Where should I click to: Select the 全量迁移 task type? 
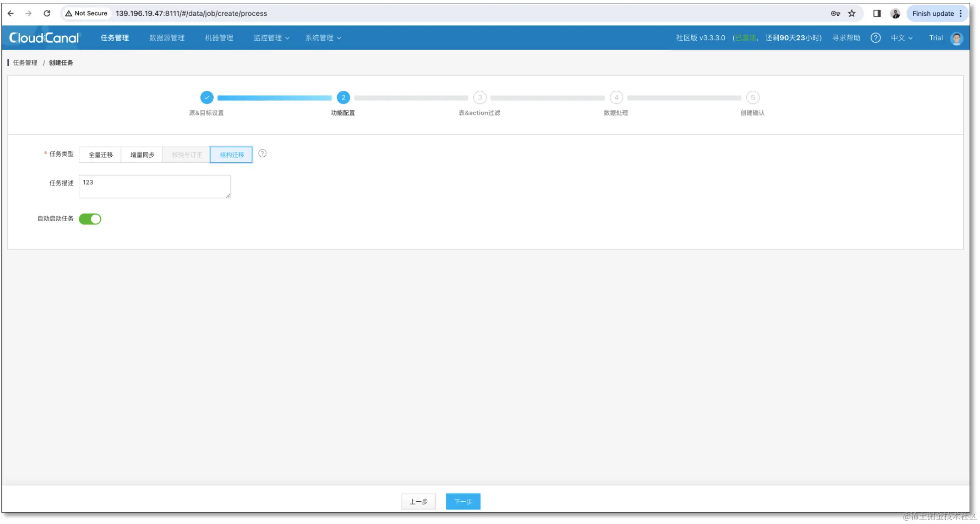point(100,154)
